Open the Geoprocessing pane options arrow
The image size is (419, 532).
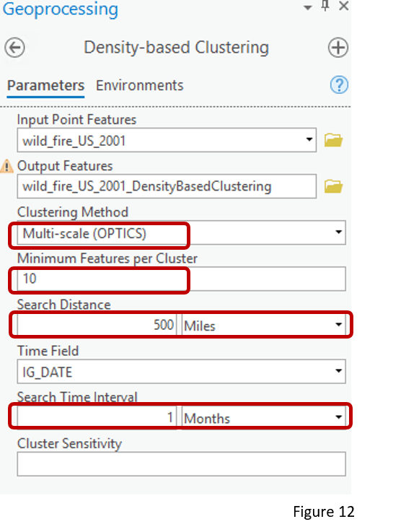coord(307,7)
